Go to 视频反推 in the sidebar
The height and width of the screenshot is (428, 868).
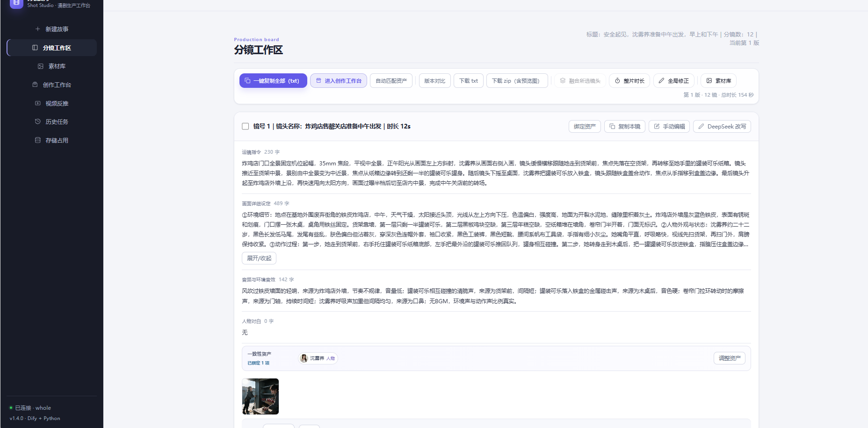52,103
